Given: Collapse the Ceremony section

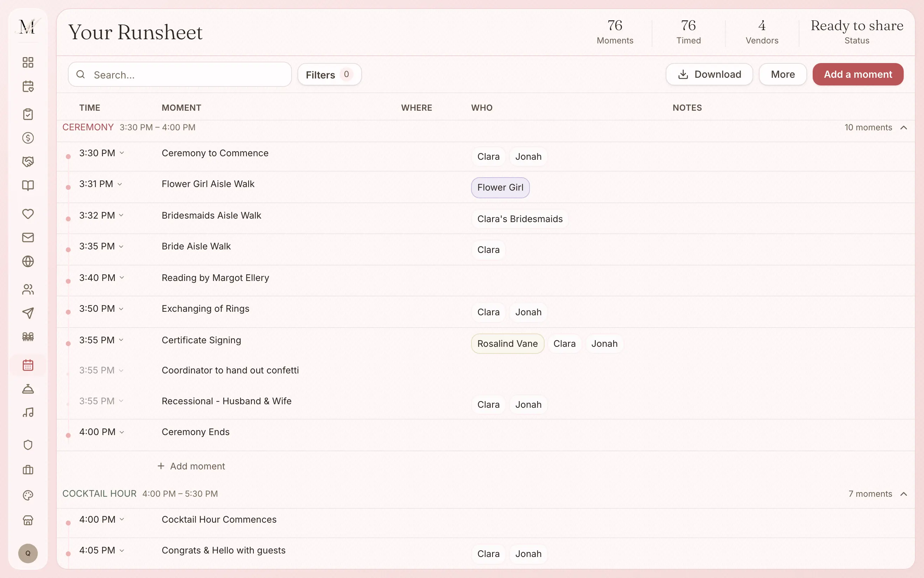Looking at the screenshot, I should click(903, 128).
